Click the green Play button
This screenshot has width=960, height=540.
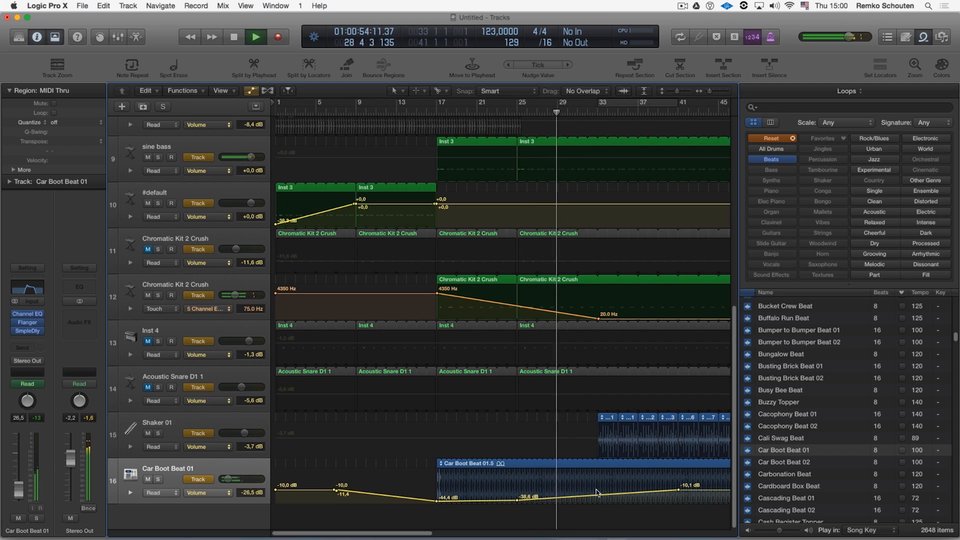click(x=255, y=37)
